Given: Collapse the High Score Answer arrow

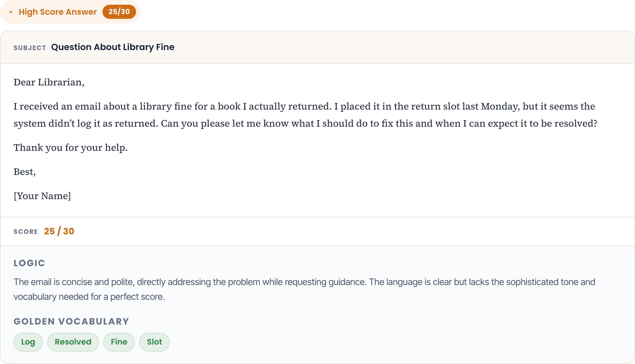Looking at the screenshot, I should [x=11, y=12].
